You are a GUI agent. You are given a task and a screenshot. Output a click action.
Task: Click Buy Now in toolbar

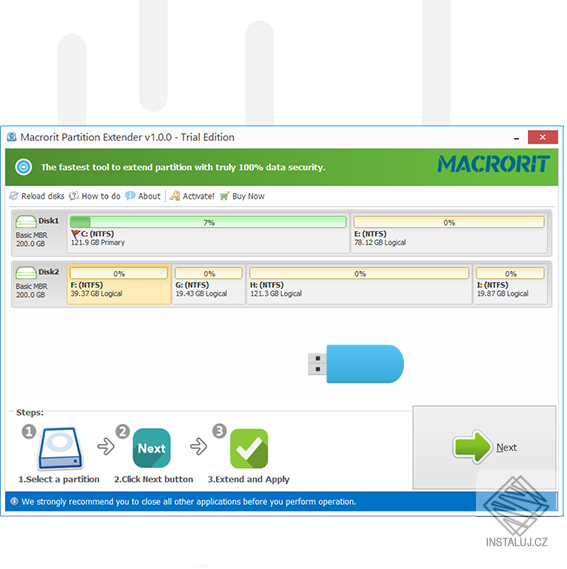[242, 196]
